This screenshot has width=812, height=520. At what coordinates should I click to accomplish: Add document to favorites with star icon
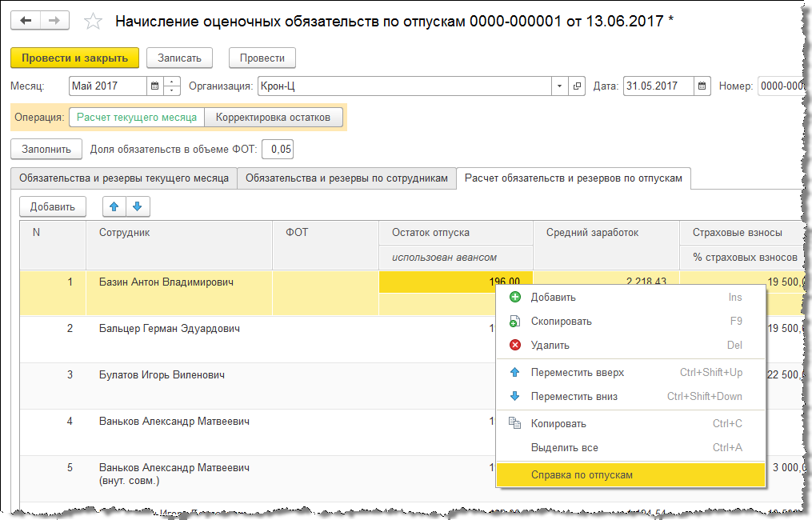coord(94,22)
